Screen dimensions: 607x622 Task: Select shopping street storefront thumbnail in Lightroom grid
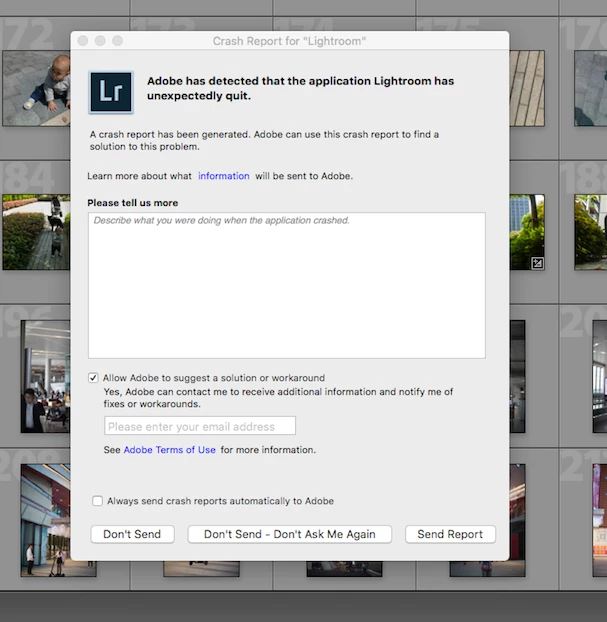pos(46,520)
